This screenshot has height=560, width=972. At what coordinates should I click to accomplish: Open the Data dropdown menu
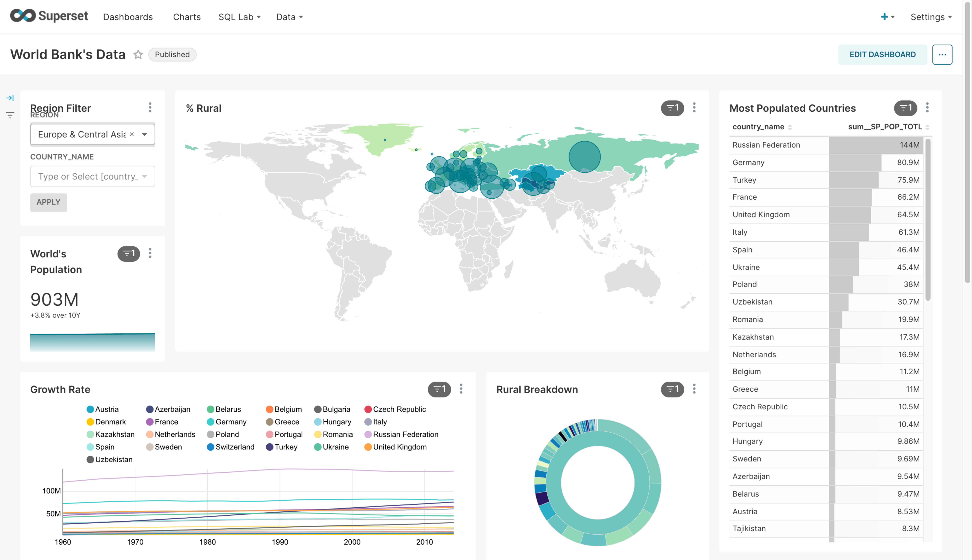[289, 17]
